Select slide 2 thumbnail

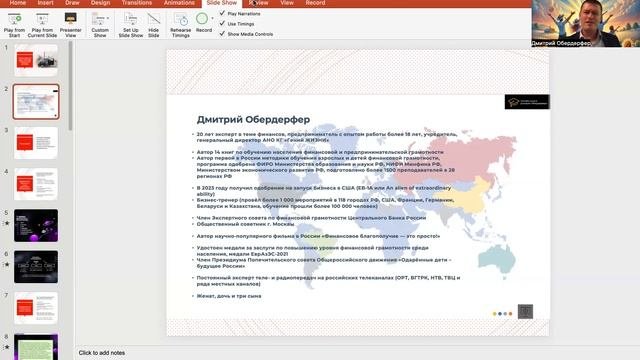(36, 102)
